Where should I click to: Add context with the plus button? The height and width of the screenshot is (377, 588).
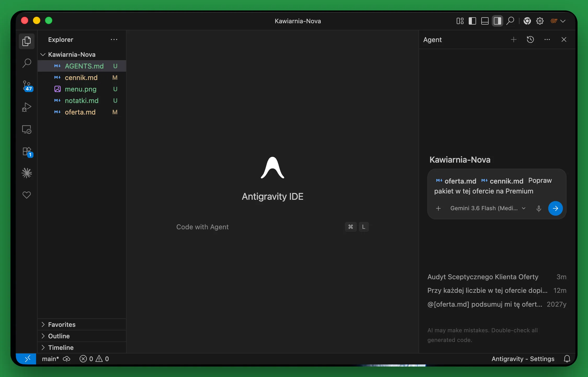[438, 208]
